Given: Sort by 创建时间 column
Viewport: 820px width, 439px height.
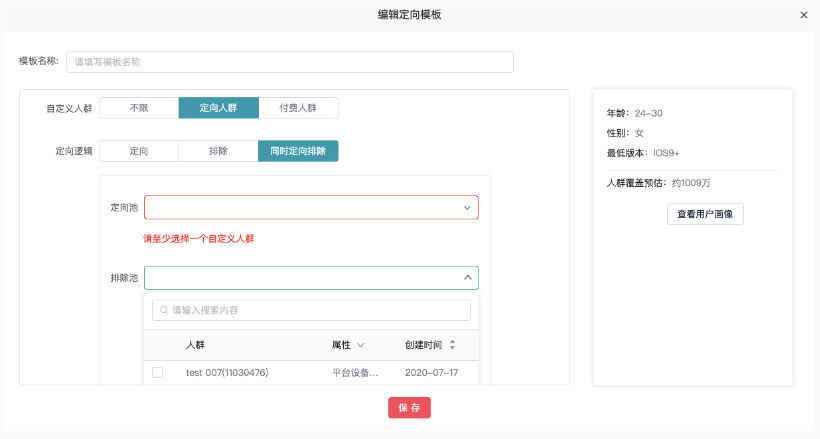Looking at the screenshot, I should pyautogui.click(x=452, y=345).
